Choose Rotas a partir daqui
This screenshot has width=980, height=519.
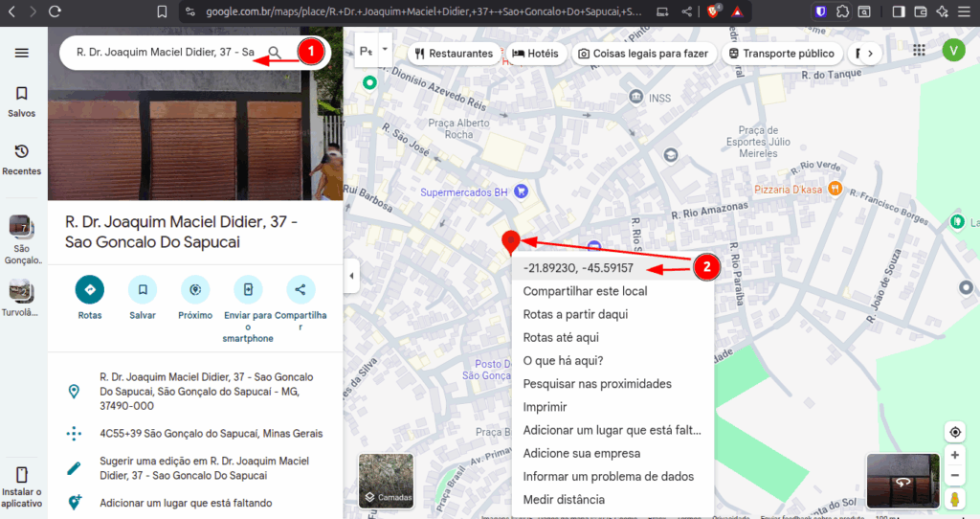coord(612,314)
